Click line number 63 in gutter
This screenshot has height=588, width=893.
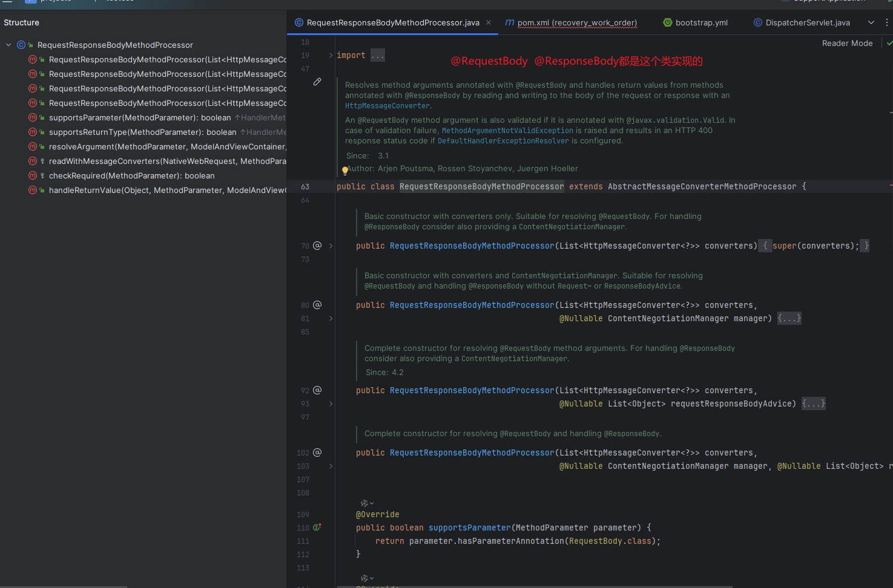point(305,186)
